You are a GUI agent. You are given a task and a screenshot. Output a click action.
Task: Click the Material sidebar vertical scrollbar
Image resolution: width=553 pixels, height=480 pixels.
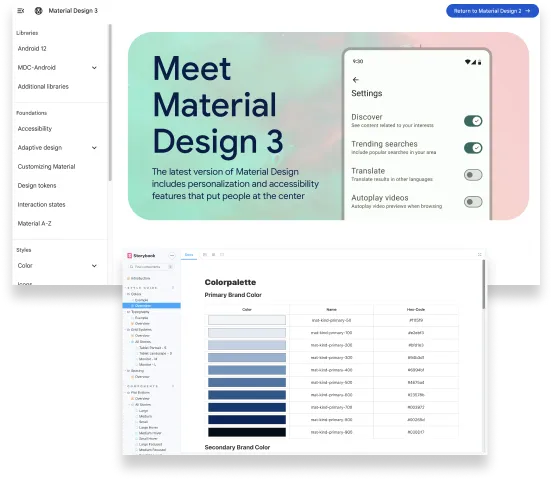pos(110,102)
